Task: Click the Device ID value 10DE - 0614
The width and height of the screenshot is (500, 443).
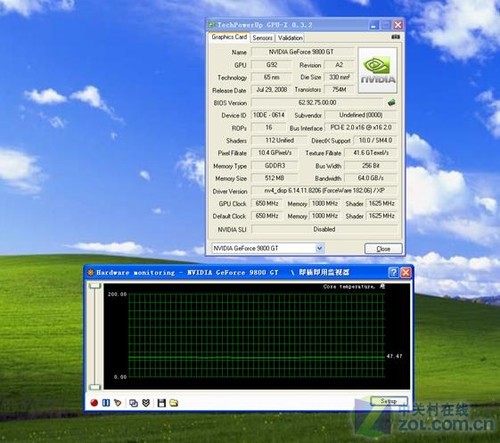Action: [x=269, y=115]
